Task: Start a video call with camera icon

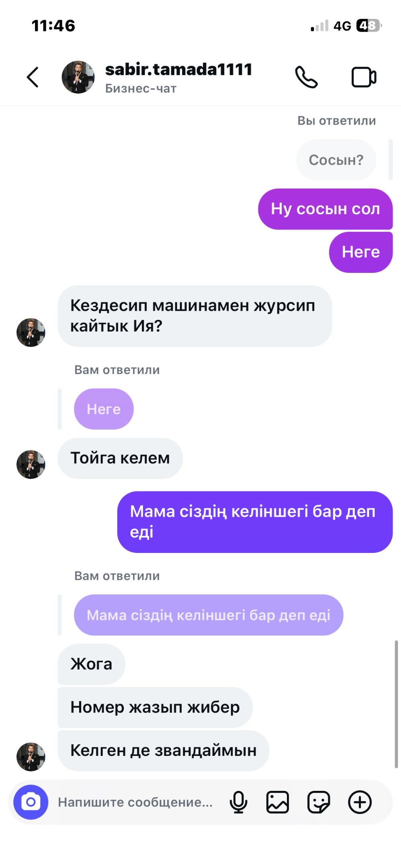Action: [364, 77]
